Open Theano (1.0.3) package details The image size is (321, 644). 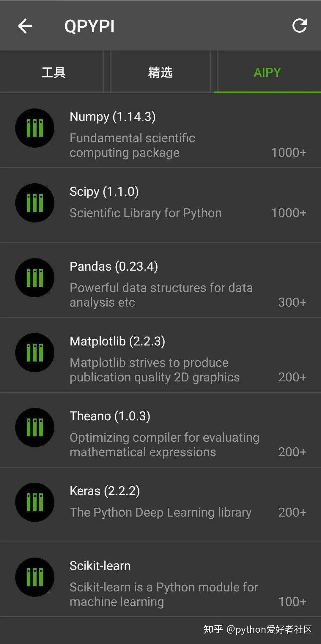110,416
